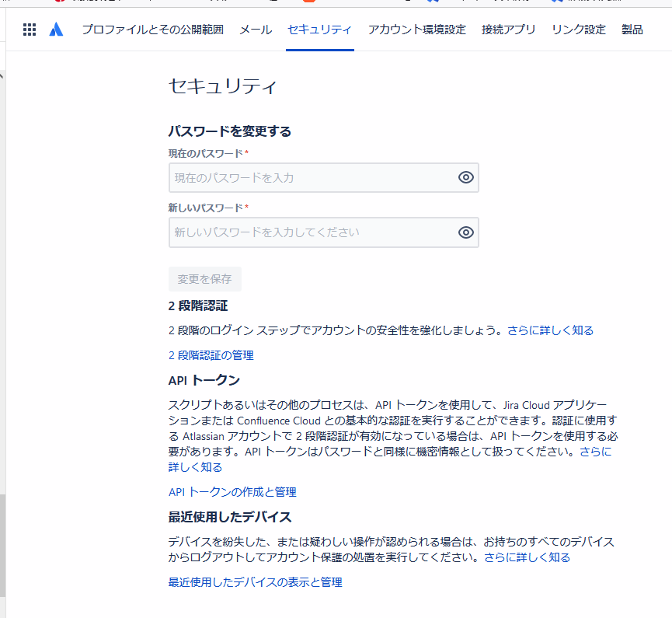672x618 pixels.
Task: Select the セキュリティ tab
Action: coord(320,30)
